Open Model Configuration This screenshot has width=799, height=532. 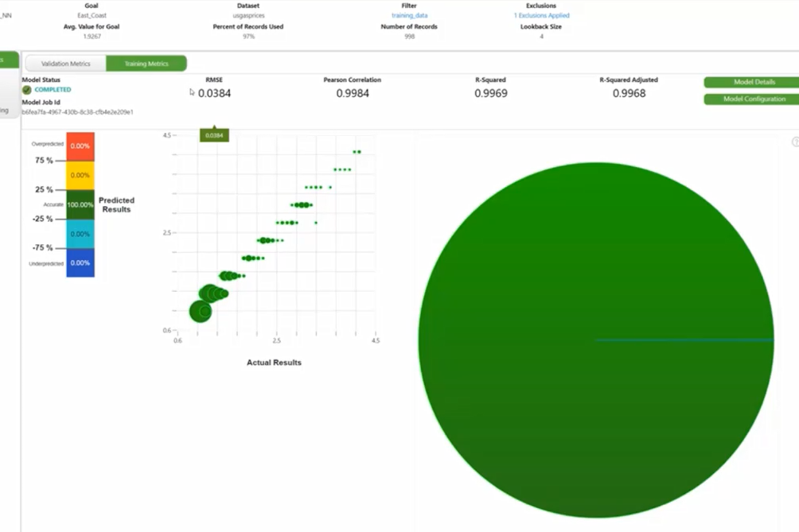(751, 99)
